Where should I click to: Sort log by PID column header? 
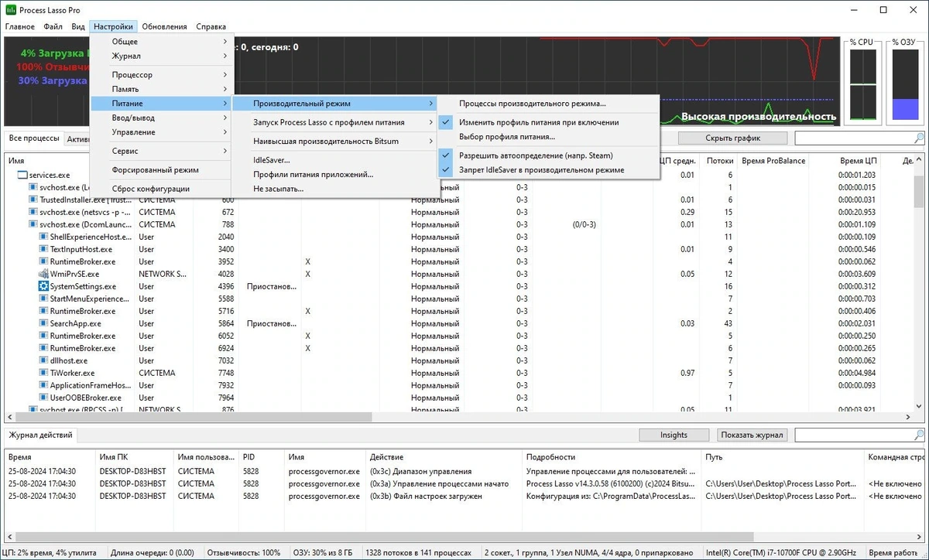(x=260, y=457)
